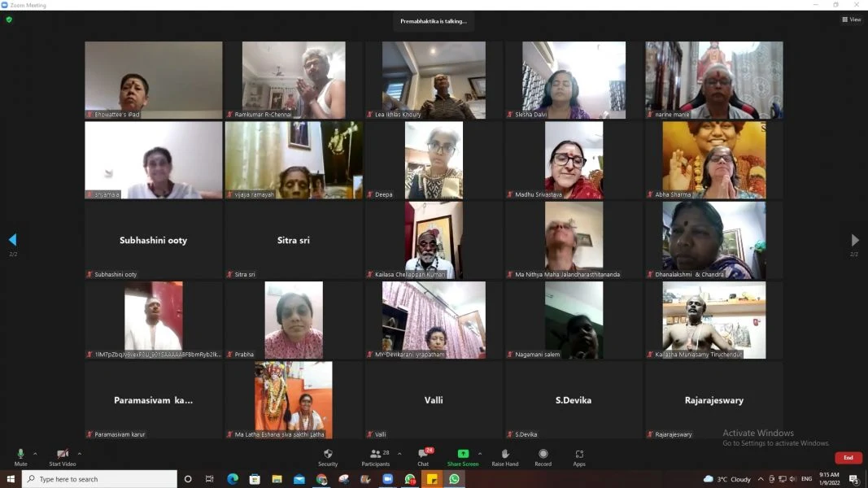868x488 pixels.
Task: Open video options arrow beside Start Video
Action: 79,454
